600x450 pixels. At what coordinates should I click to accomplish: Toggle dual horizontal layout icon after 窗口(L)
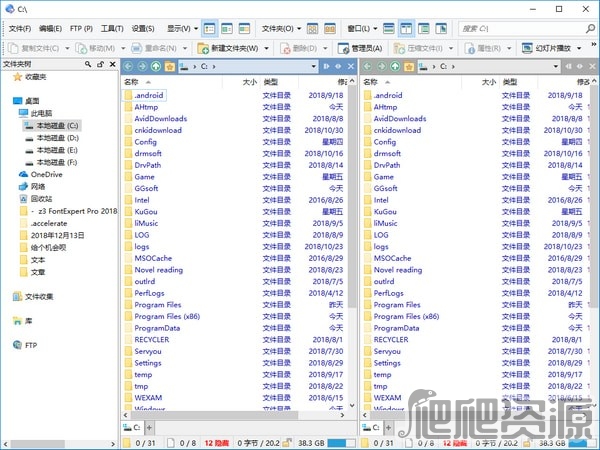[389, 29]
